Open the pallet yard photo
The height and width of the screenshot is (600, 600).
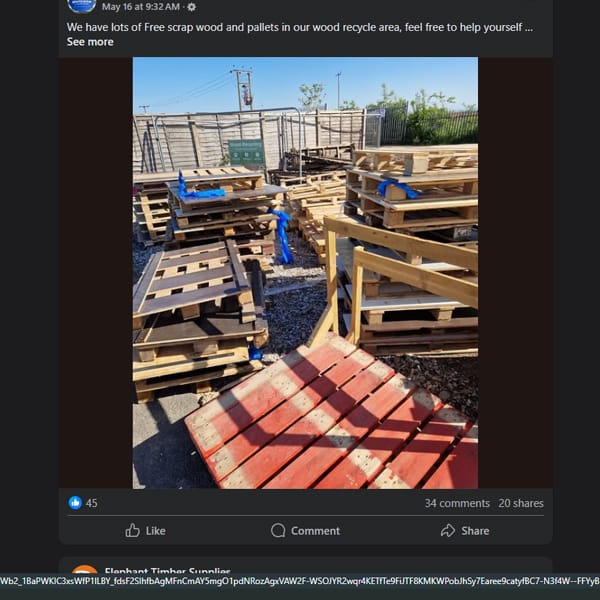click(305, 273)
